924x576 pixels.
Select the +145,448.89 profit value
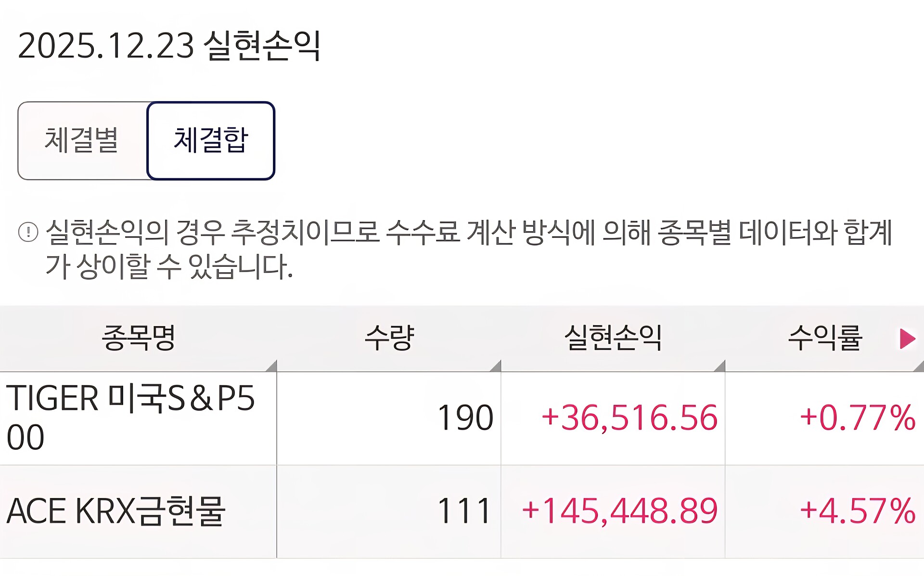click(619, 511)
